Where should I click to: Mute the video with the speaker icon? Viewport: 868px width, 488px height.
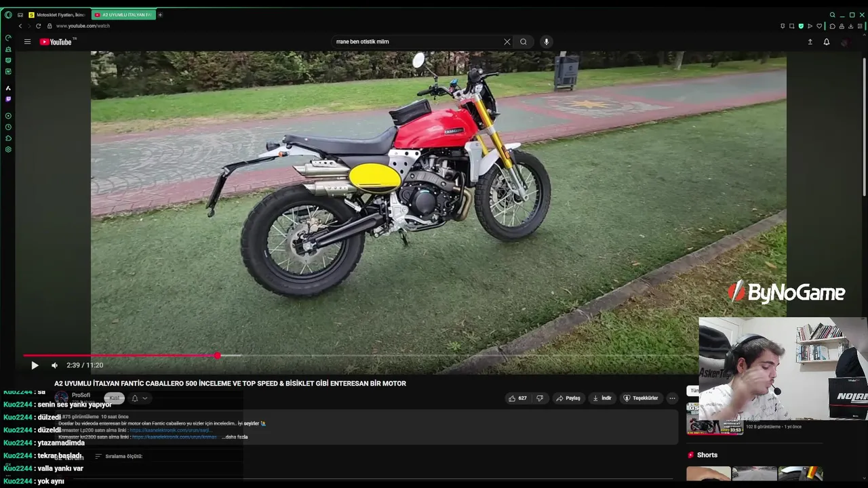pos(54,365)
